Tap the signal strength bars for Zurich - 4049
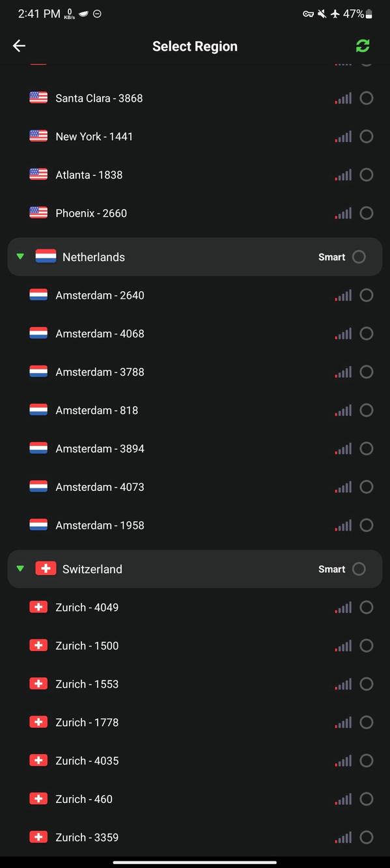Screen dimensions: 390x868 coord(342,607)
